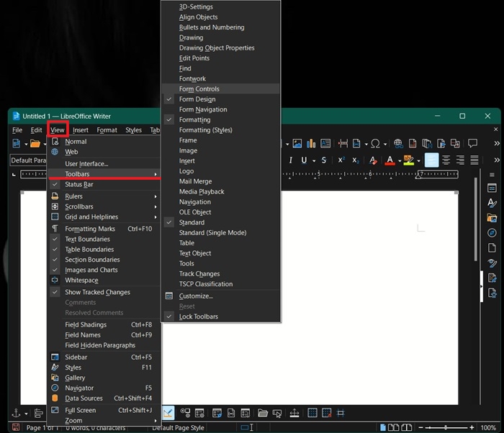Screen dimensions: 504x433
Task: Align text left
Action: point(431,160)
